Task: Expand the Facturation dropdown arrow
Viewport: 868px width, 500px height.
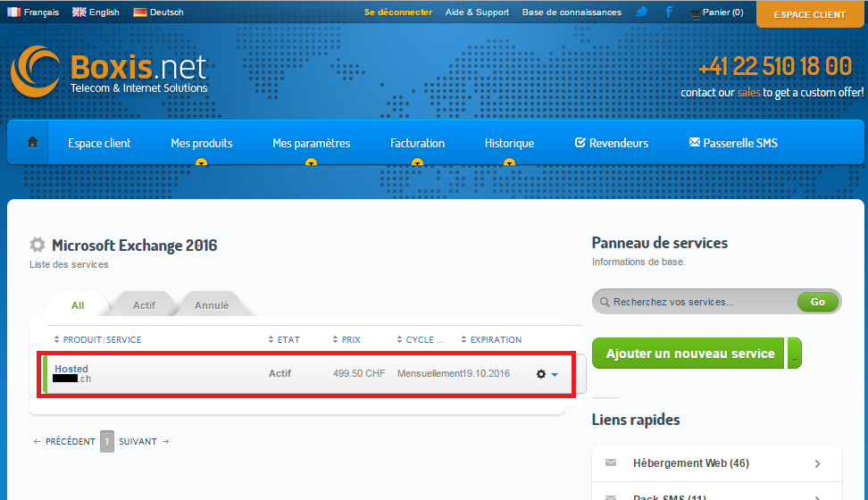Action: coord(417,162)
